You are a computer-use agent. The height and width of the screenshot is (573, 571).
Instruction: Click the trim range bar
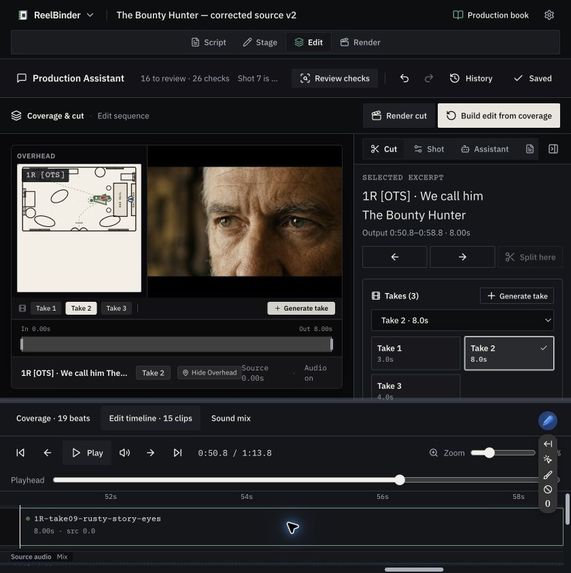click(176, 345)
